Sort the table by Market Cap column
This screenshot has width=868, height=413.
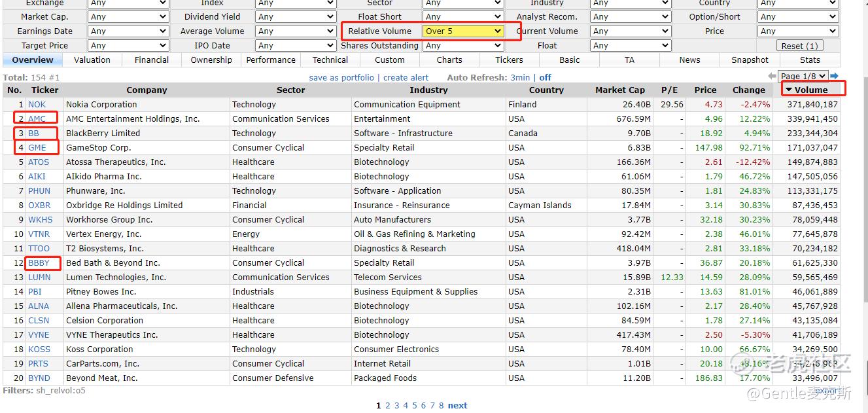point(620,90)
